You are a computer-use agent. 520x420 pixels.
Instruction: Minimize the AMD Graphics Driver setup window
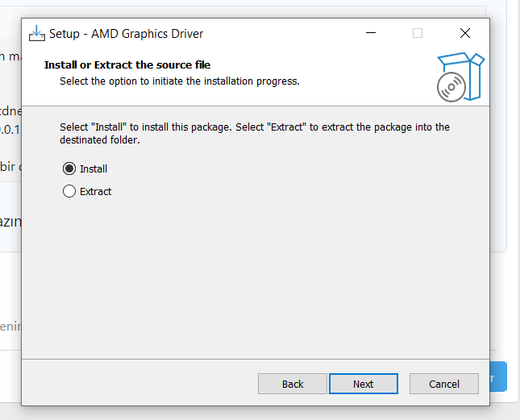click(370, 33)
